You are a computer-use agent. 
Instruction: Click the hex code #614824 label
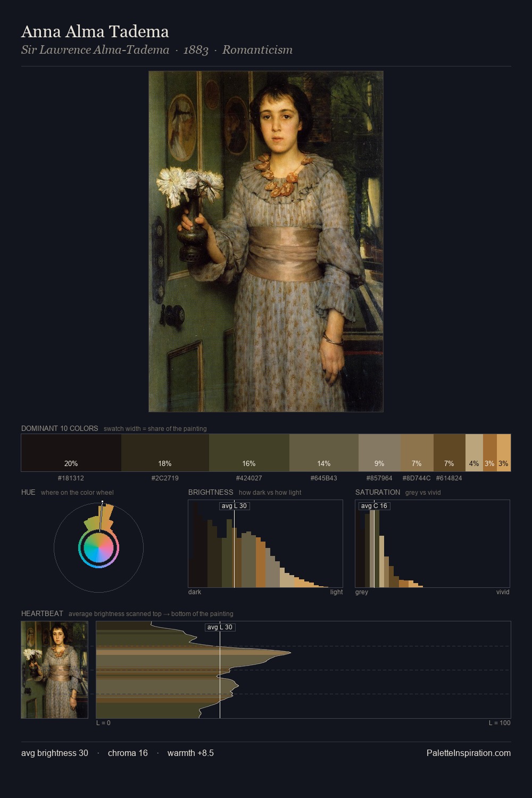coord(449,478)
